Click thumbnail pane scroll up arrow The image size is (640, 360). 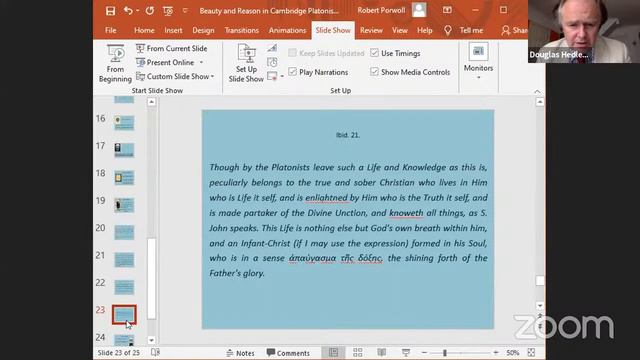[x=151, y=102]
